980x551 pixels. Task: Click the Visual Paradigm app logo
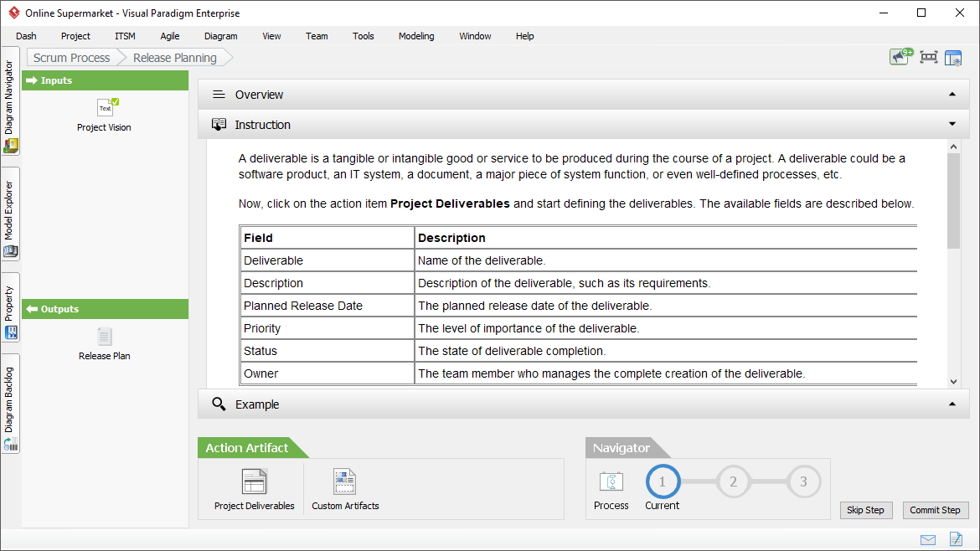[13, 13]
